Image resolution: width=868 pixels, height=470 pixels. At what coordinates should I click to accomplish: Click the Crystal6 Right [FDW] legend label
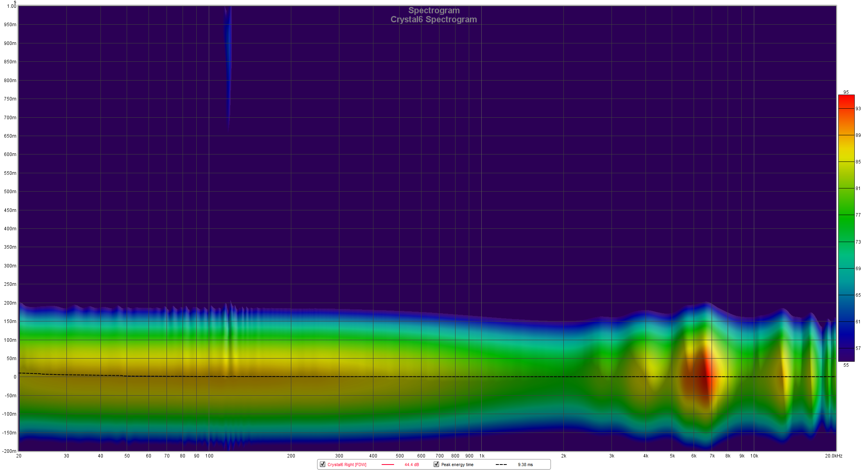[x=347, y=465]
